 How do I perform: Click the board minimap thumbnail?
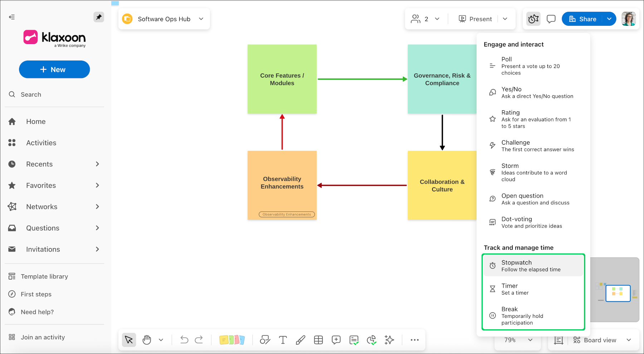tap(618, 293)
